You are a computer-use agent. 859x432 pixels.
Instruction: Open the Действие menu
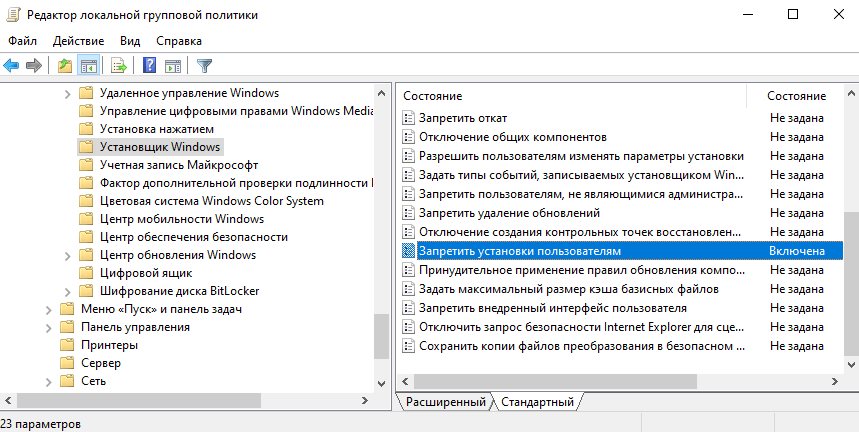77,41
